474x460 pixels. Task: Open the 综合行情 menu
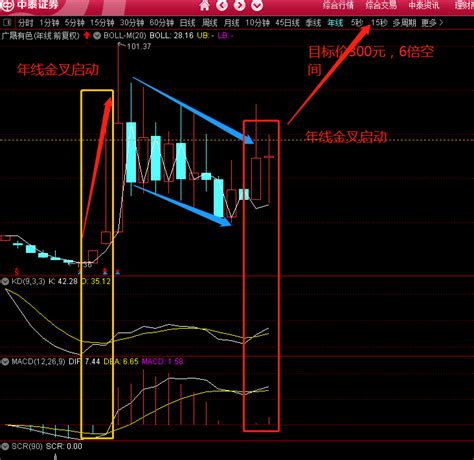coord(338,5)
